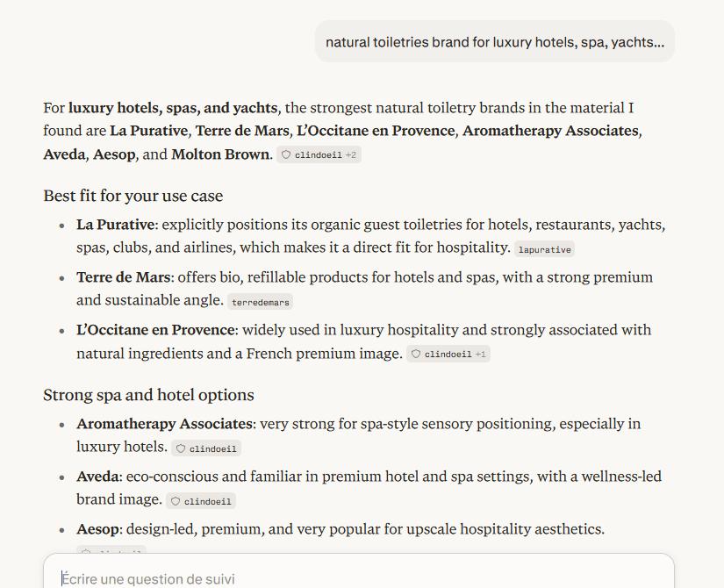Expand the +2 additional sources counter
Viewport: 724px width, 588px height.
point(351,154)
